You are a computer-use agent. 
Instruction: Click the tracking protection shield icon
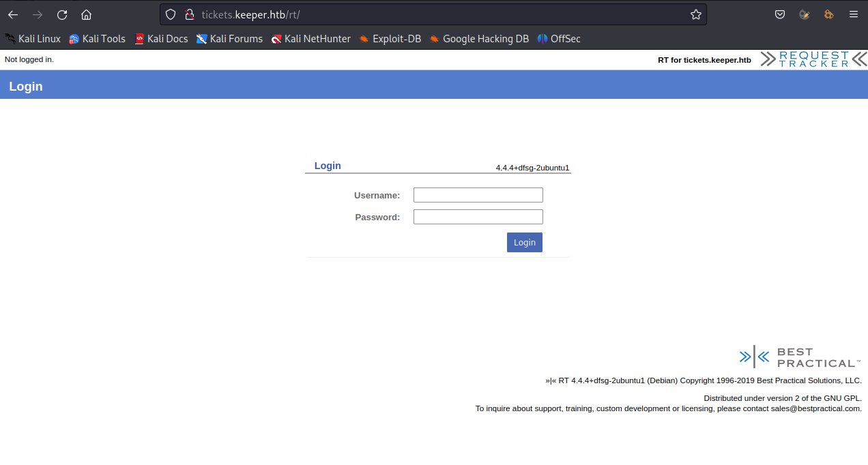point(171,14)
